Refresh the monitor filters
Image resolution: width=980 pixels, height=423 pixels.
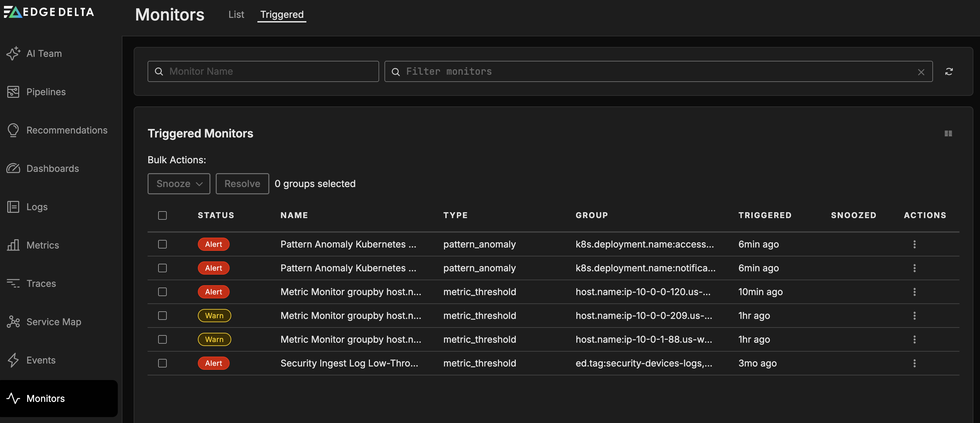pos(949,71)
